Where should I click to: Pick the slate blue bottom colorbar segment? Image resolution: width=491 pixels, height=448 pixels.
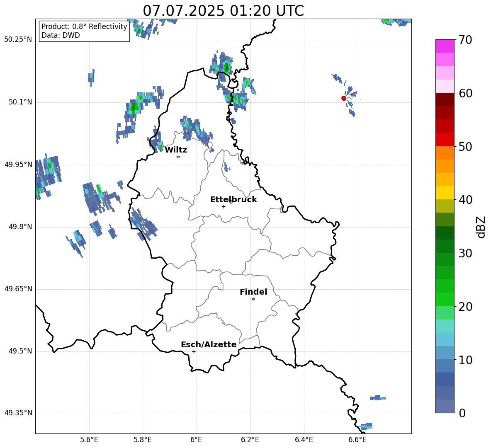445,406
